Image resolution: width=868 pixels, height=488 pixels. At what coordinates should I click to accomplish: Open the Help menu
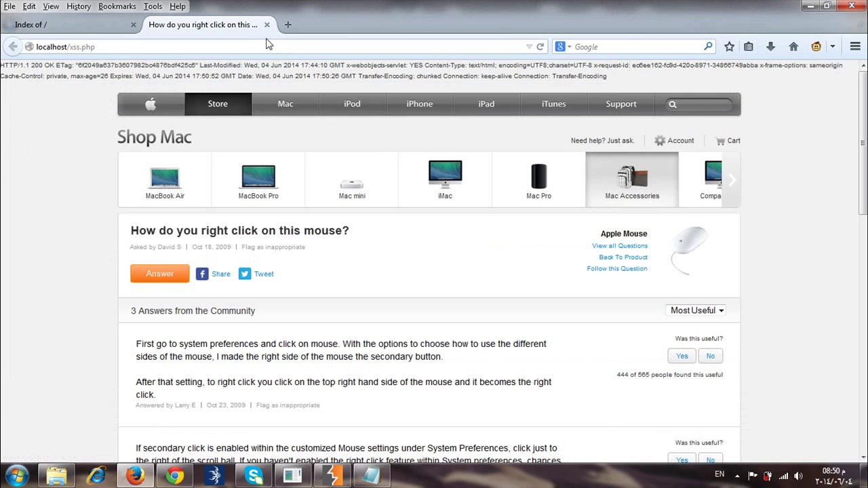pyautogui.click(x=178, y=6)
